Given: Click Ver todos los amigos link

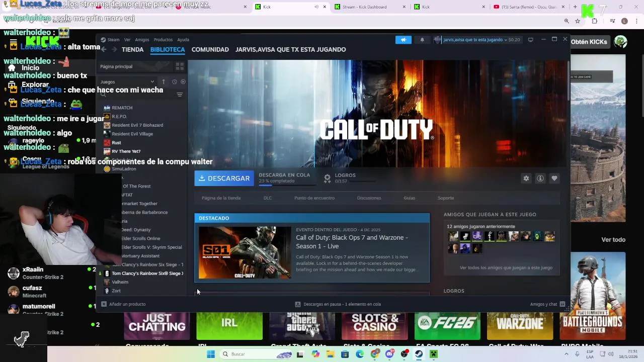Looking at the screenshot, I should tap(506, 267).
